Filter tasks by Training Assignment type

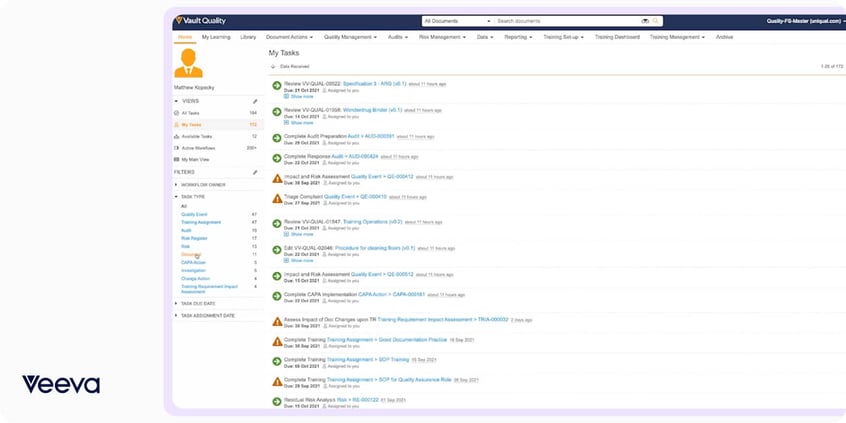click(201, 222)
